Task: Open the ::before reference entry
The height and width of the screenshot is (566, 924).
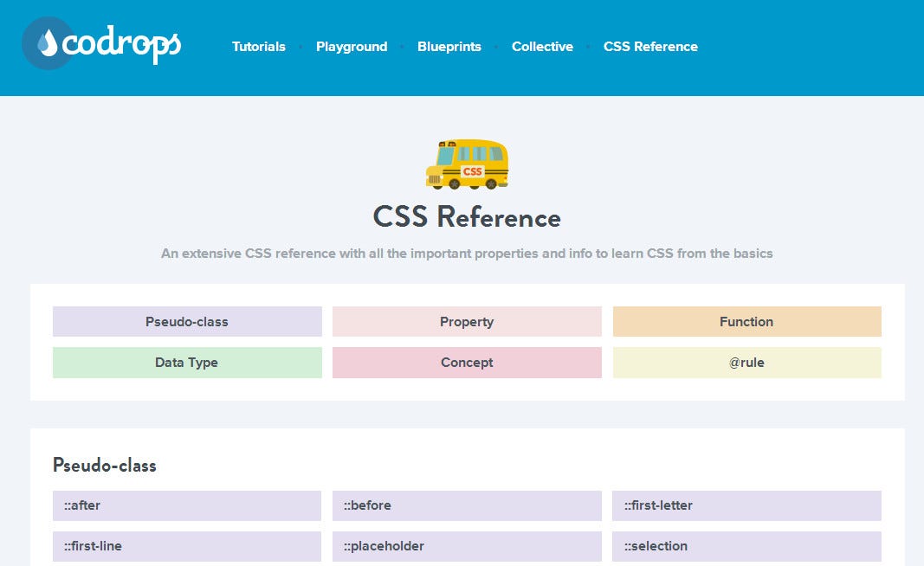Action: (x=467, y=505)
